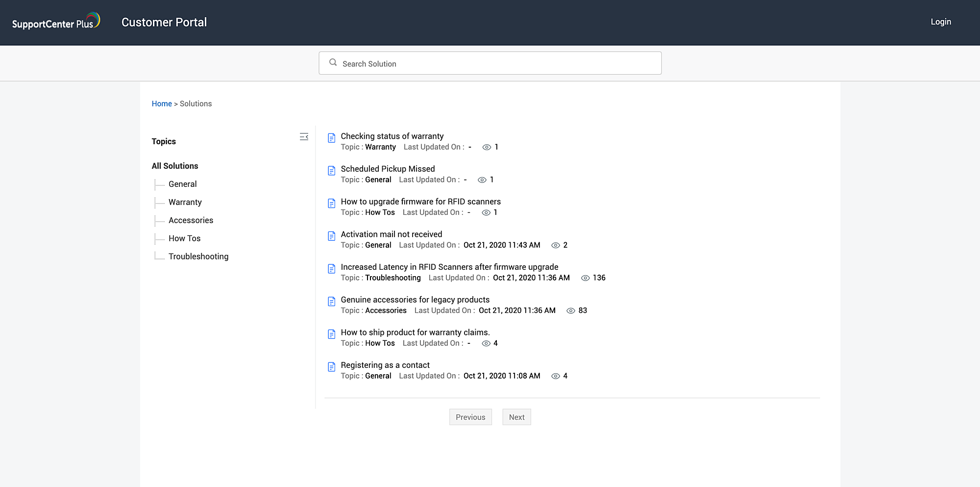Click the search magnifier icon

[x=333, y=62]
